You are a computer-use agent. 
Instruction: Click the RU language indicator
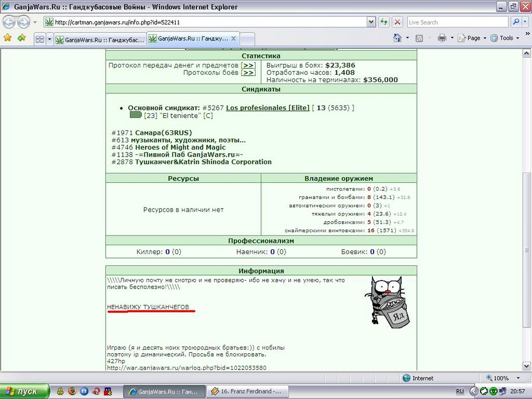pos(460,391)
